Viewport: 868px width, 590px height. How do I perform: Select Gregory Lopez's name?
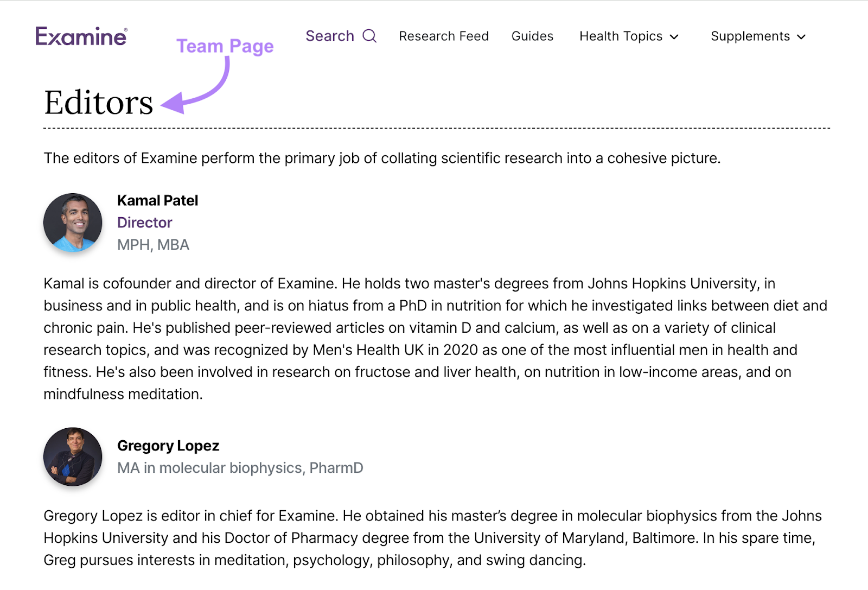(168, 446)
